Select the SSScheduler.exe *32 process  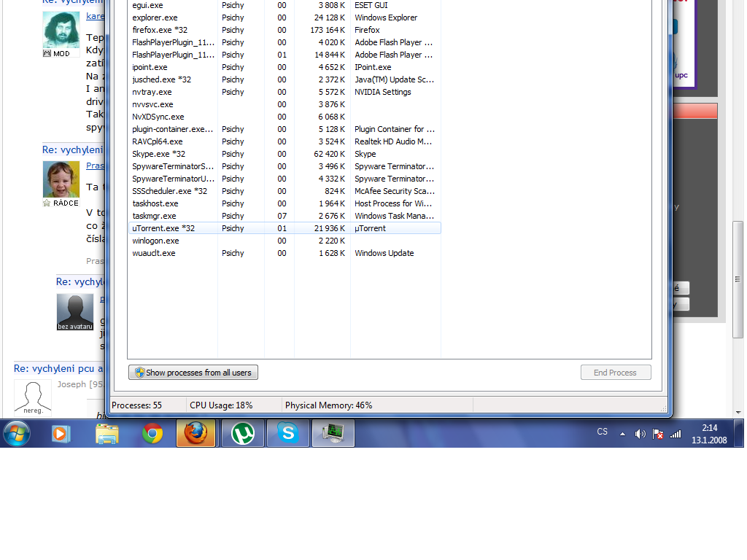pyautogui.click(x=285, y=191)
